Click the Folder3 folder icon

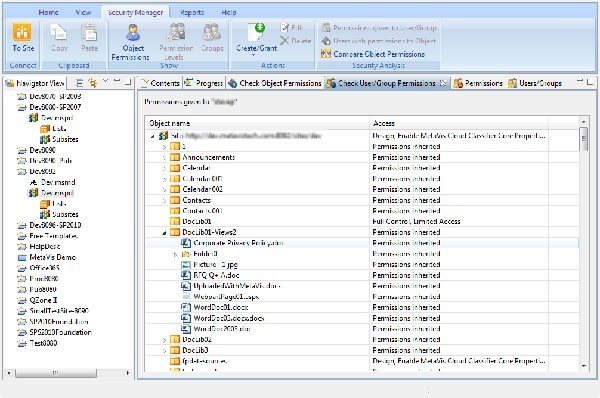click(186, 254)
